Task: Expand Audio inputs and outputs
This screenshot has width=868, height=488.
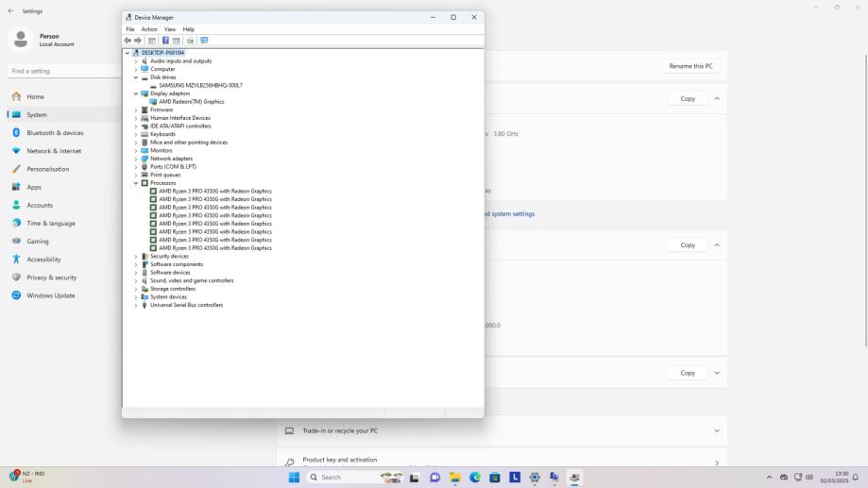Action: tap(135, 61)
